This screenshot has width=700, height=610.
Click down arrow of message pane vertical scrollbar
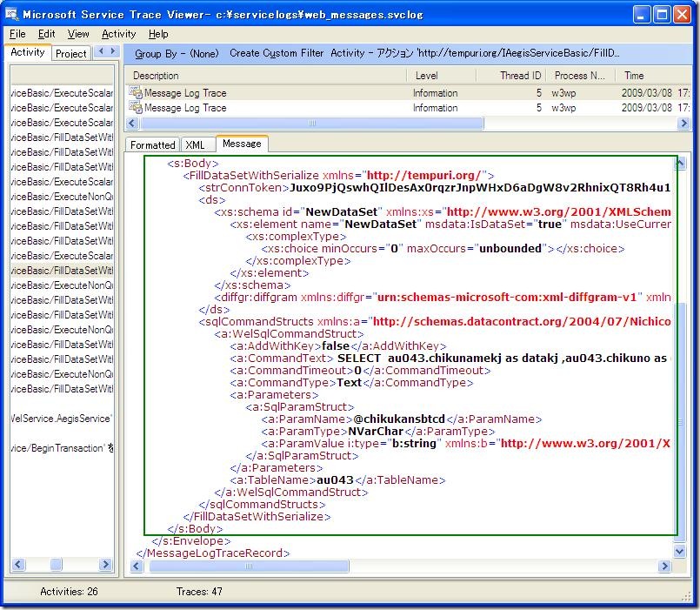[680, 551]
